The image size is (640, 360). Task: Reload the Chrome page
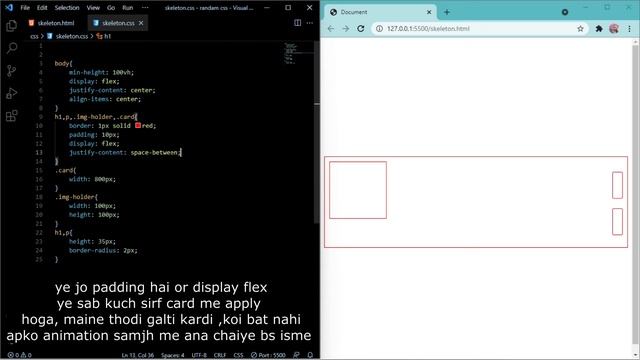pyautogui.click(x=361, y=29)
